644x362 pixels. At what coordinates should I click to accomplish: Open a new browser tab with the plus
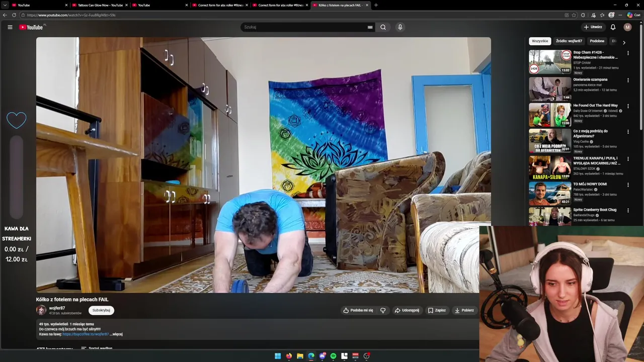tap(376, 5)
